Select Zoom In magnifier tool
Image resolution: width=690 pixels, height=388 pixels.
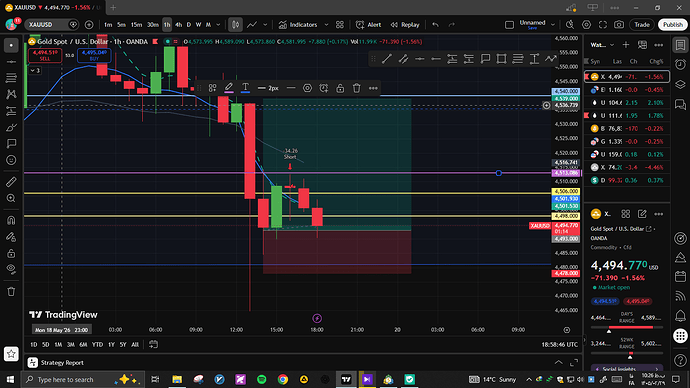coord(11,198)
